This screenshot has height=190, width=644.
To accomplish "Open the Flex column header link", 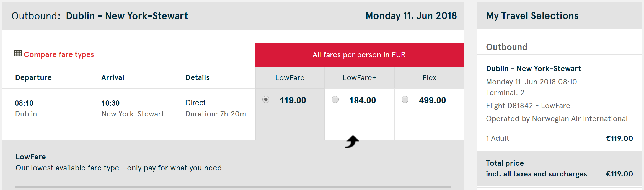I will 429,78.
